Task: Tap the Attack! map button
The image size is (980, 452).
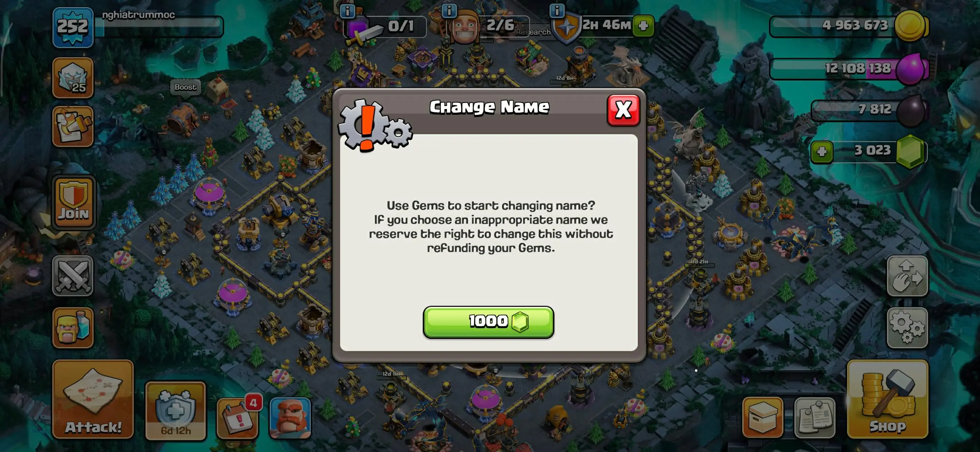Action: [x=93, y=399]
